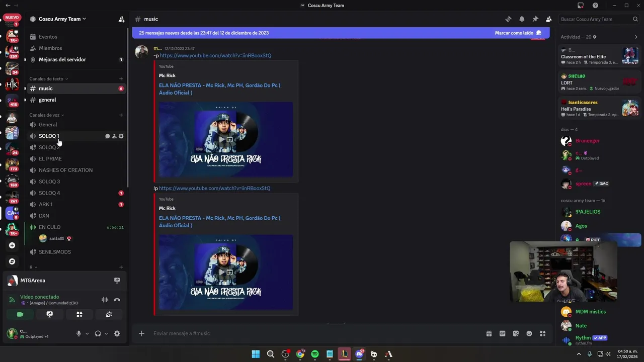Open first YouTube link in message
The width and height of the screenshot is (644, 362).
[x=215, y=55]
